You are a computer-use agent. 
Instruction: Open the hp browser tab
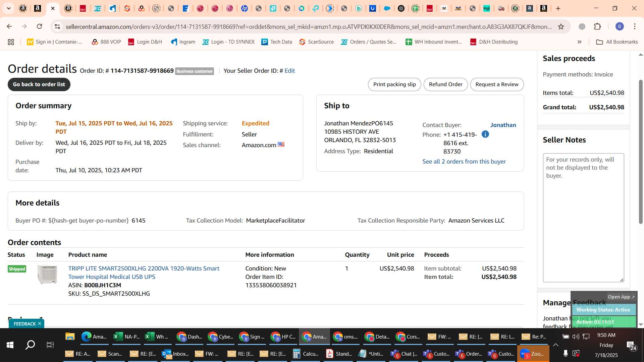(x=245, y=8)
